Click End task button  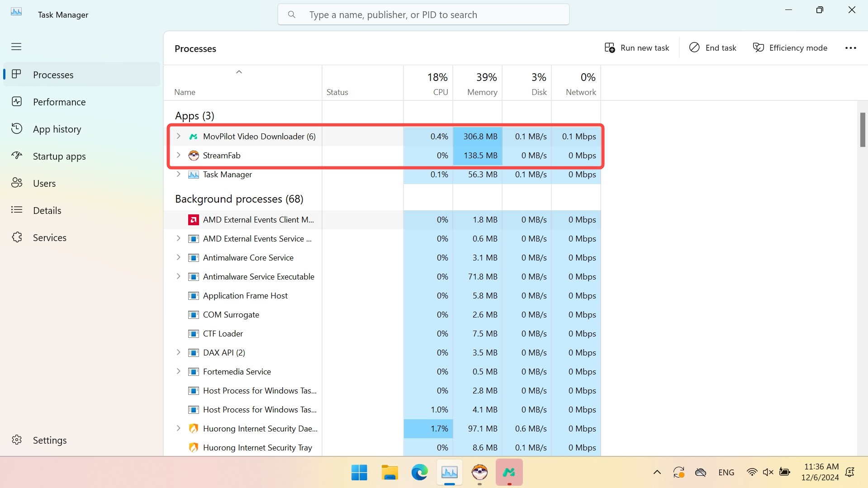tap(712, 48)
